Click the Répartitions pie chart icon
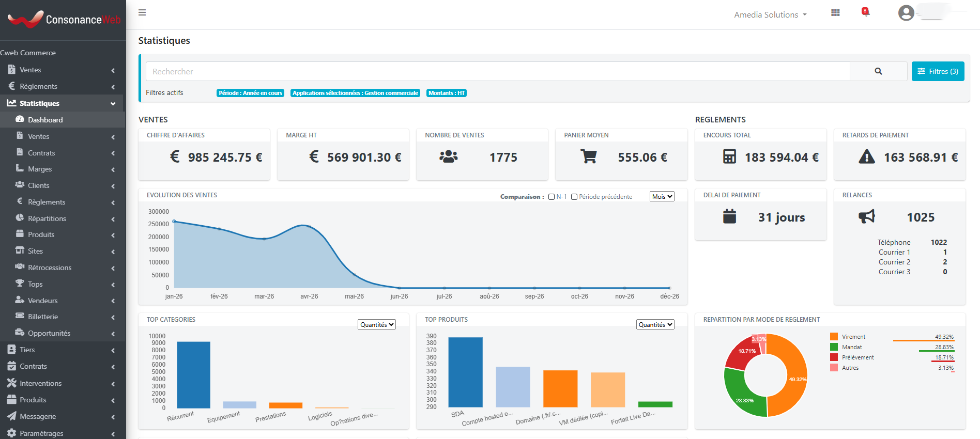 [20, 218]
